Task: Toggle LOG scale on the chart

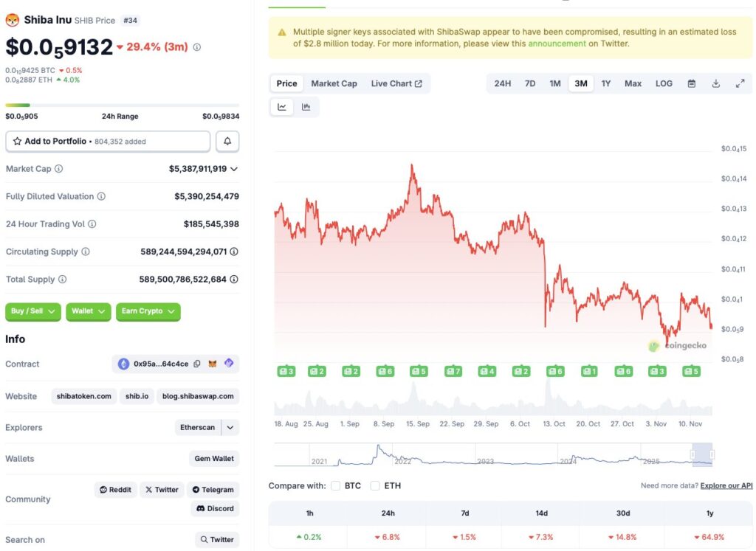Action: pyautogui.click(x=663, y=83)
